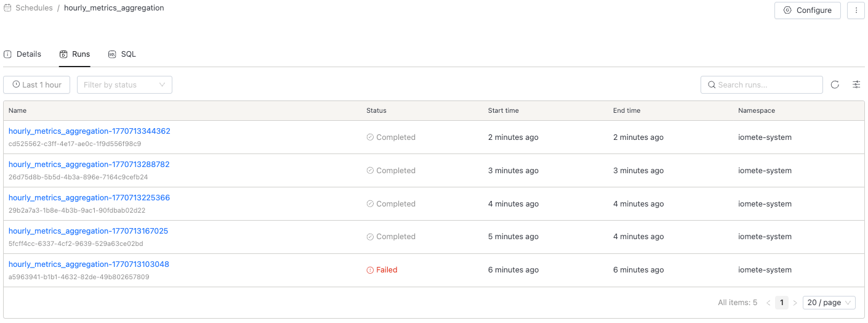868x323 pixels.
Task: Click the calendar Schedules breadcrumb icon
Action: pos(8,9)
